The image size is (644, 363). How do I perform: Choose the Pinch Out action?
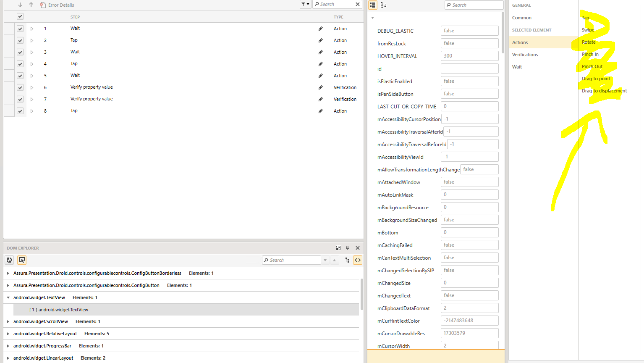pyautogui.click(x=592, y=66)
